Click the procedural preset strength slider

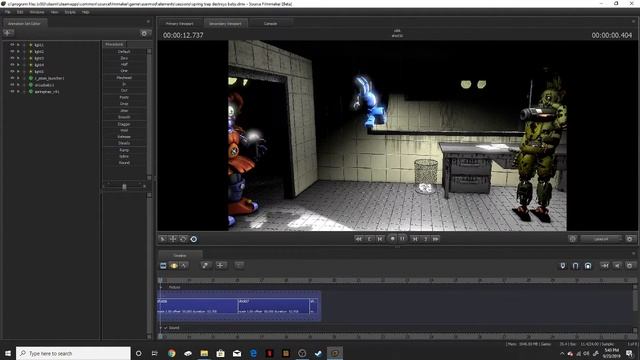coord(124,187)
